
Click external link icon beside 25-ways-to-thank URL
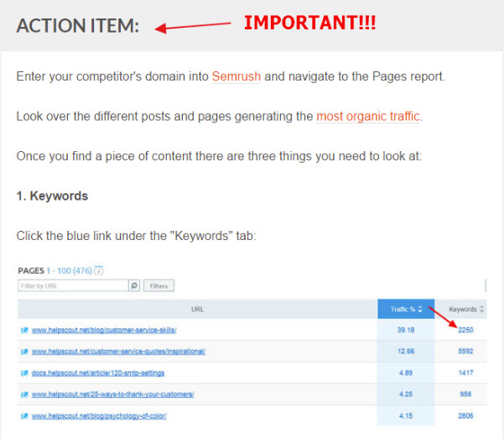24,394
